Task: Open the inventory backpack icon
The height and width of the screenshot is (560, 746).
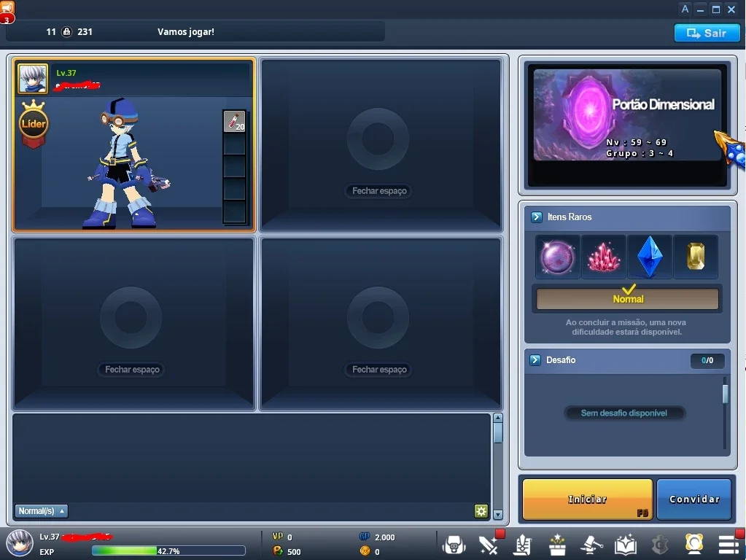Action: pyautogui.click(x=454, y=545)
